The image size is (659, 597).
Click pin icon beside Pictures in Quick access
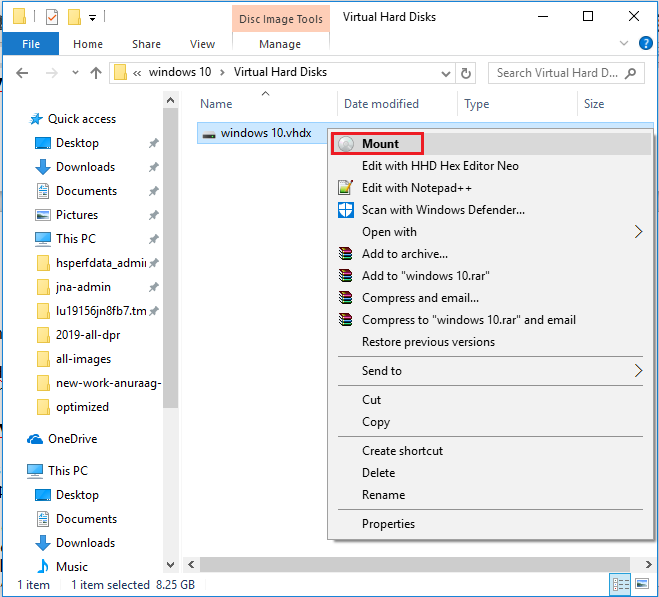point(154,215)
